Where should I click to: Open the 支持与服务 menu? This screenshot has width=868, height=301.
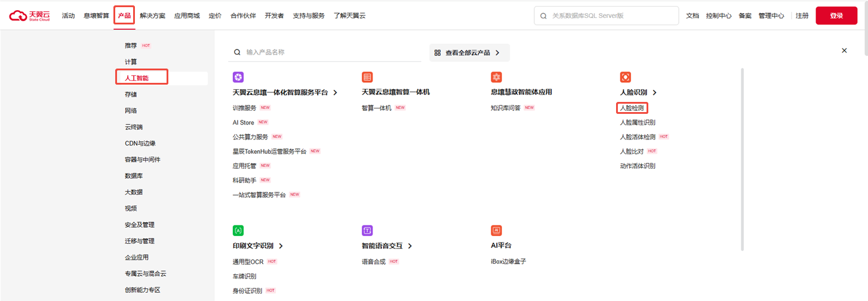pos(309,15)
